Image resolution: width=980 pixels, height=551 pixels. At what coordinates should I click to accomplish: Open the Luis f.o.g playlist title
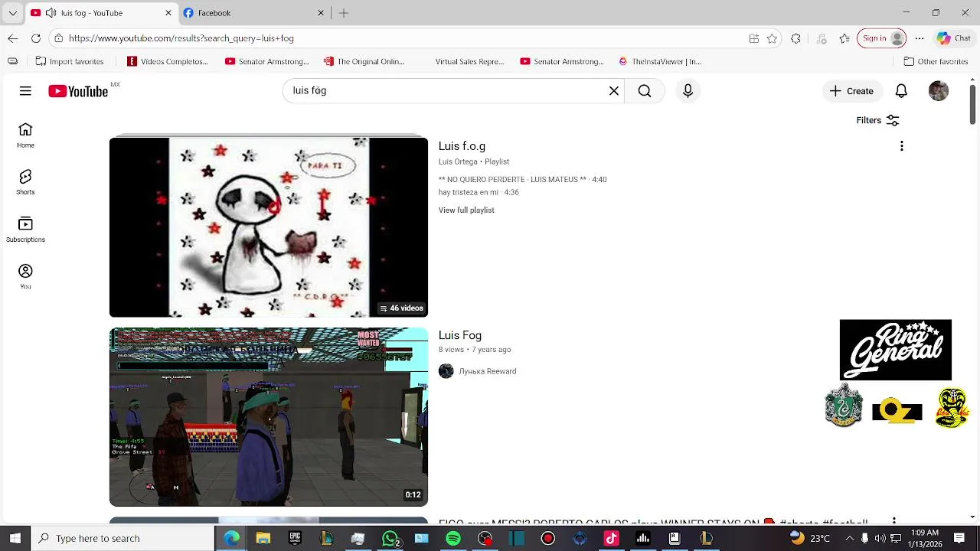point(462,146)
